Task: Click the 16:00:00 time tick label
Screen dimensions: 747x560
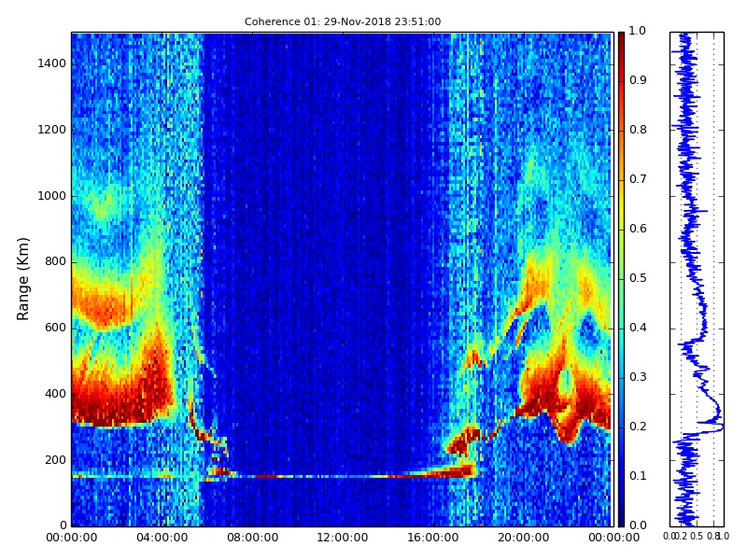Action: coord(433,538)
